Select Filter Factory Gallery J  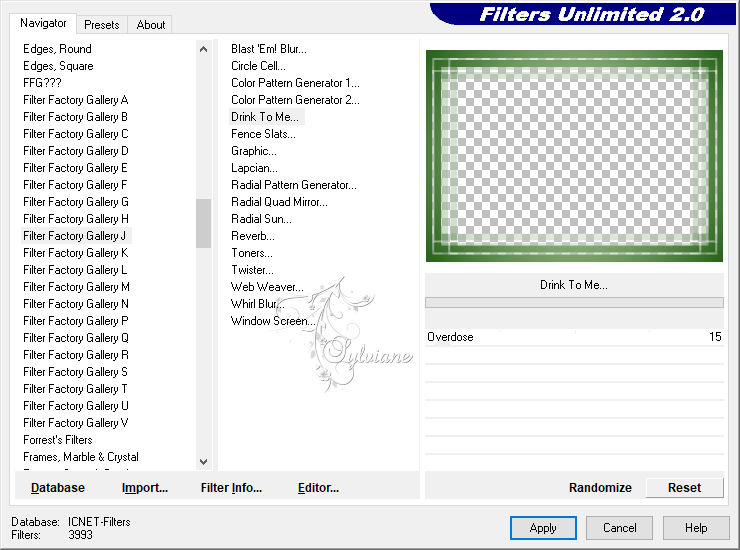pos(76,236)
